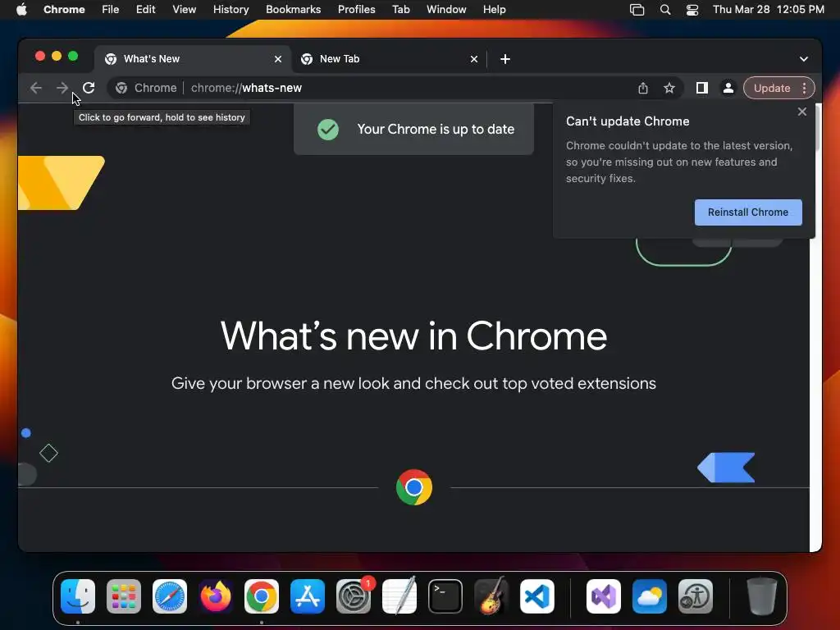Open a new tab with plus button

(x=505, y=59)
